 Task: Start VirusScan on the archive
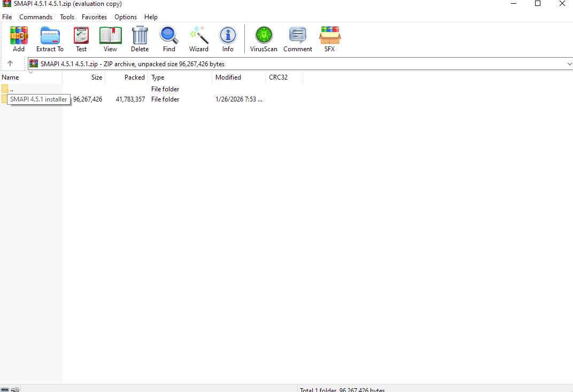tap(264, 40)
